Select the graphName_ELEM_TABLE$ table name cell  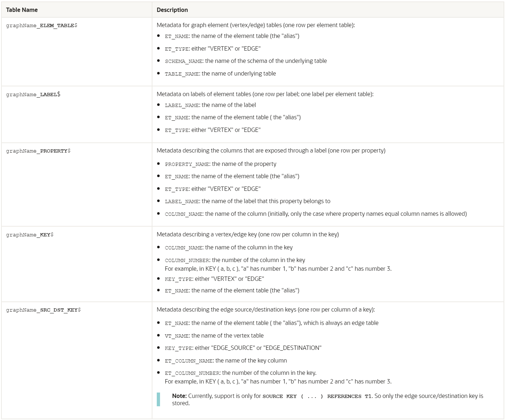pyautogui.click(x=42, y=25)
